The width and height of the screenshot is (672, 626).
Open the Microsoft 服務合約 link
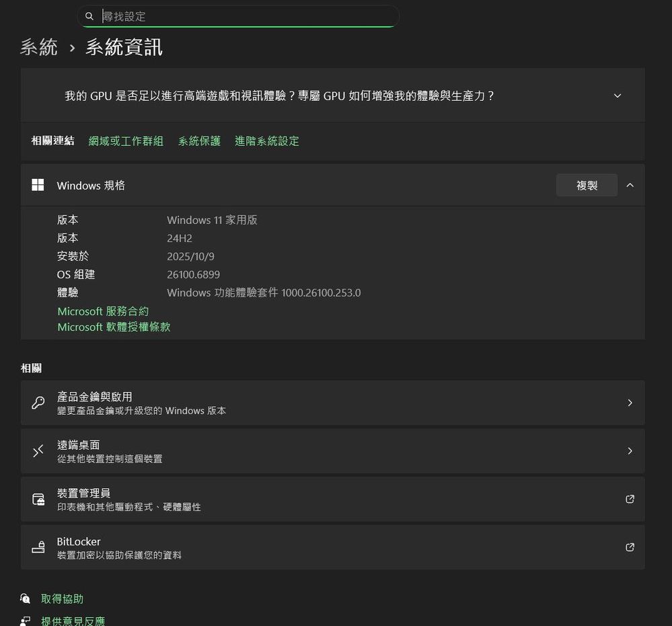coord(103,311)
